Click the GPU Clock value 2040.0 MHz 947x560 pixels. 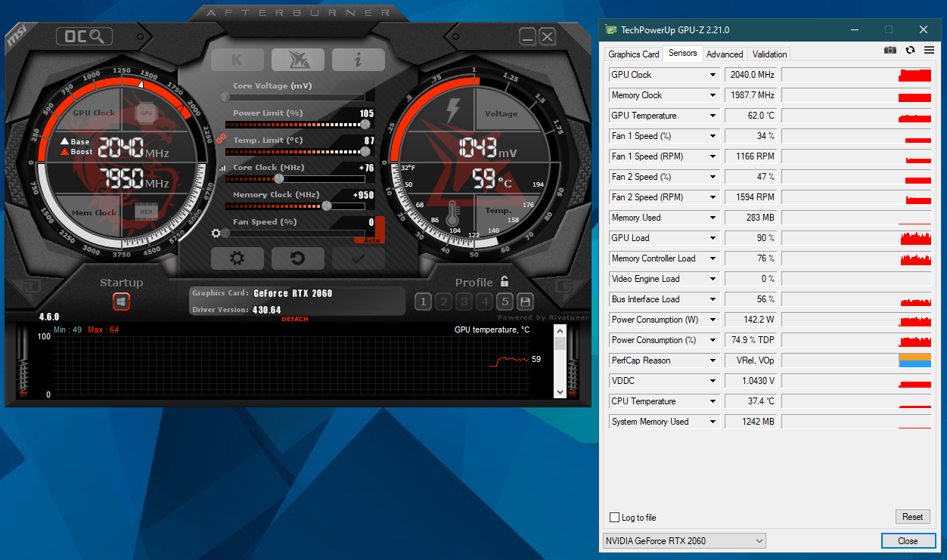[x=752, y=75]
